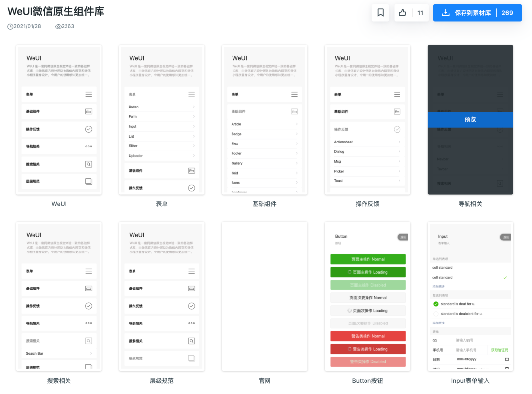Open the 官网 blank thumbnail card
This screenshot has height=394, width=532.
(265, 296)
